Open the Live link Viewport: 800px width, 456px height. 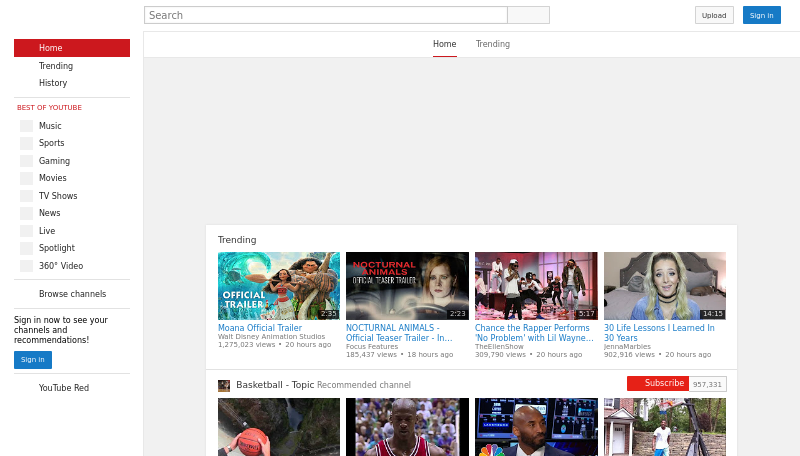point(47,231)
